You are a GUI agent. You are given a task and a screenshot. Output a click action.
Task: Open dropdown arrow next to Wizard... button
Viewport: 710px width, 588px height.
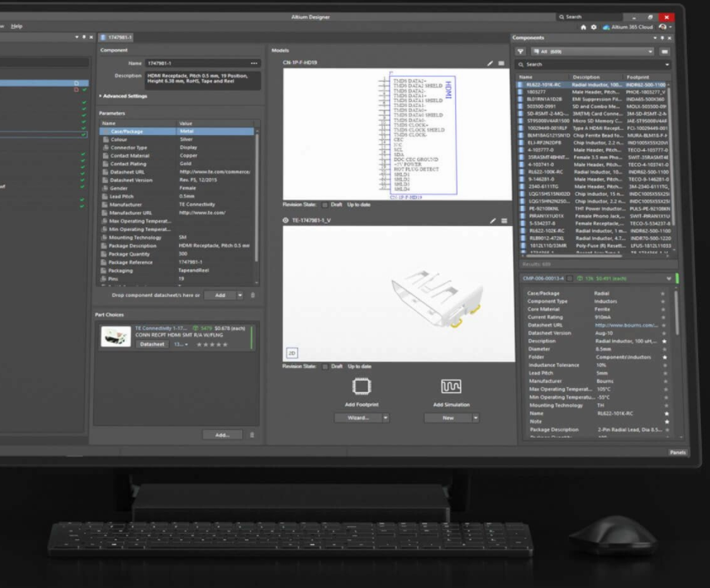click(385, 418)
